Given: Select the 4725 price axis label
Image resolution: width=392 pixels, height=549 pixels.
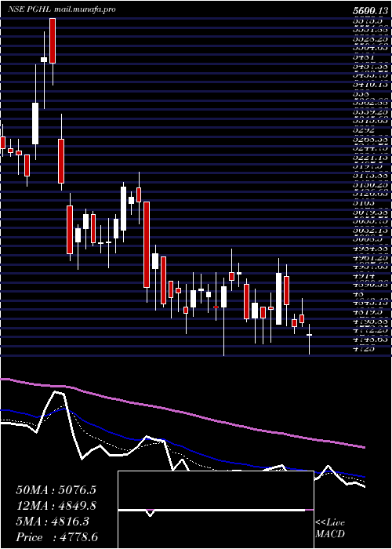Looking at the screenshot, I should [363, 348].
